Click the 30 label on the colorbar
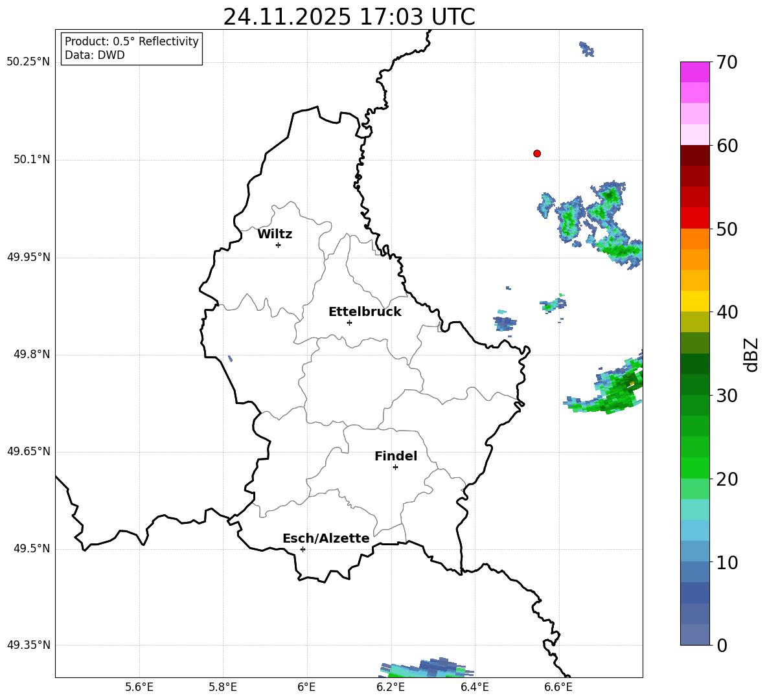 pos(727,396)
